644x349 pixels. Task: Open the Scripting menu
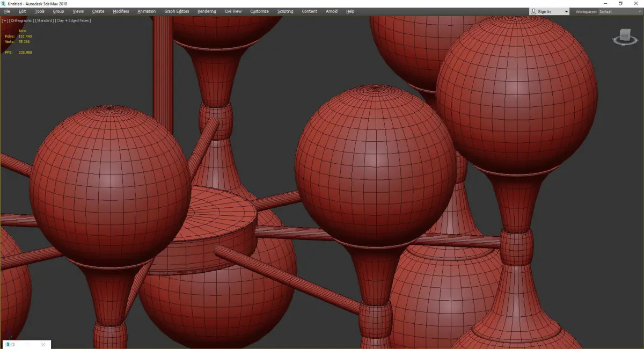coord(286,11)
